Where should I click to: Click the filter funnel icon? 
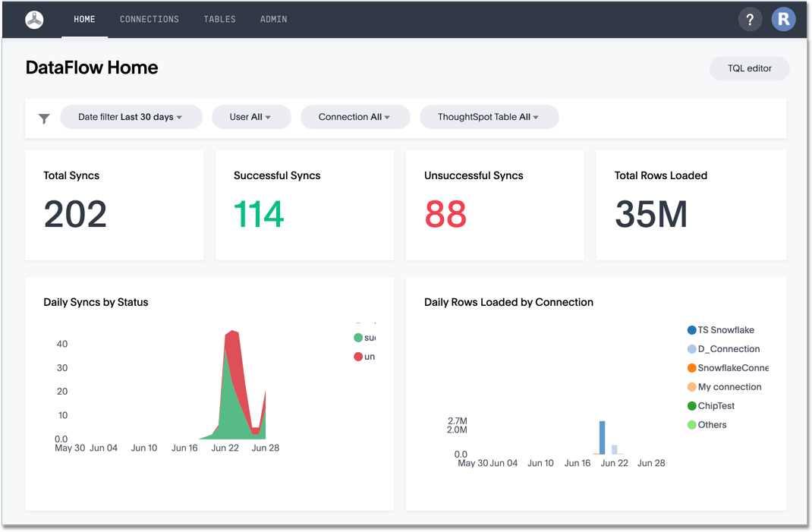[x=43, y=117]
